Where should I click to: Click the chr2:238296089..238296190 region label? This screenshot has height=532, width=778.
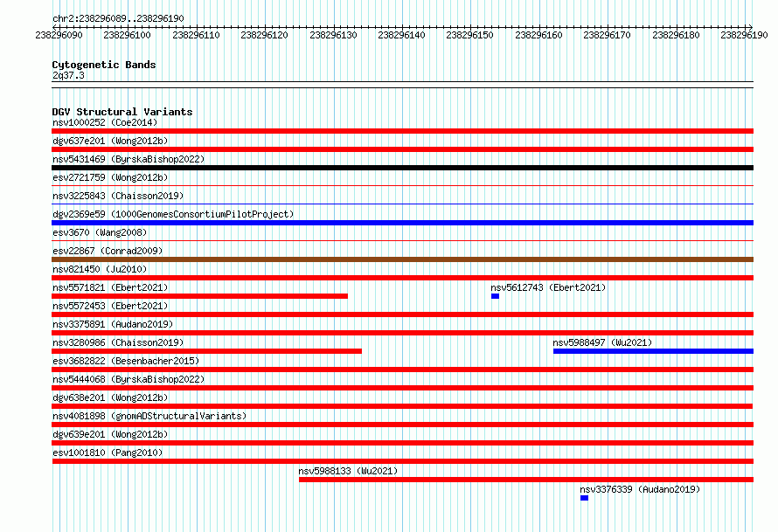pos(118,18)
